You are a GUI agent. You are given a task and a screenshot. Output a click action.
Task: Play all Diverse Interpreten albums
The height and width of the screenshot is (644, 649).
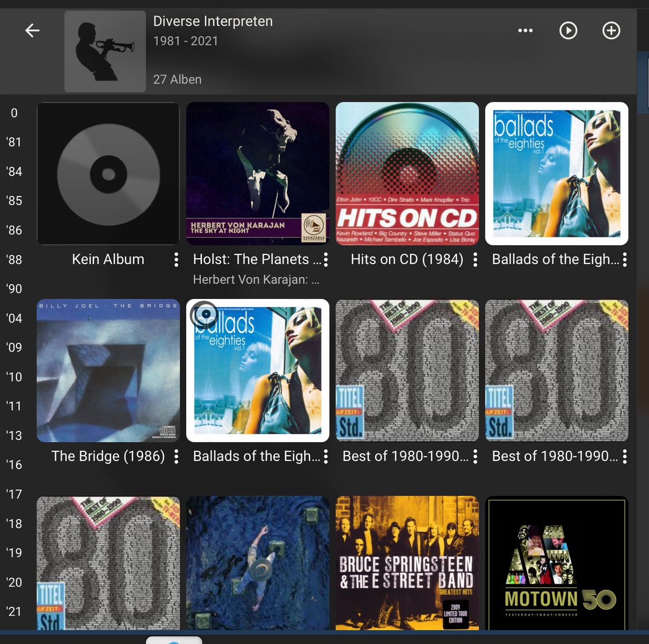click(x=568, y=31)
